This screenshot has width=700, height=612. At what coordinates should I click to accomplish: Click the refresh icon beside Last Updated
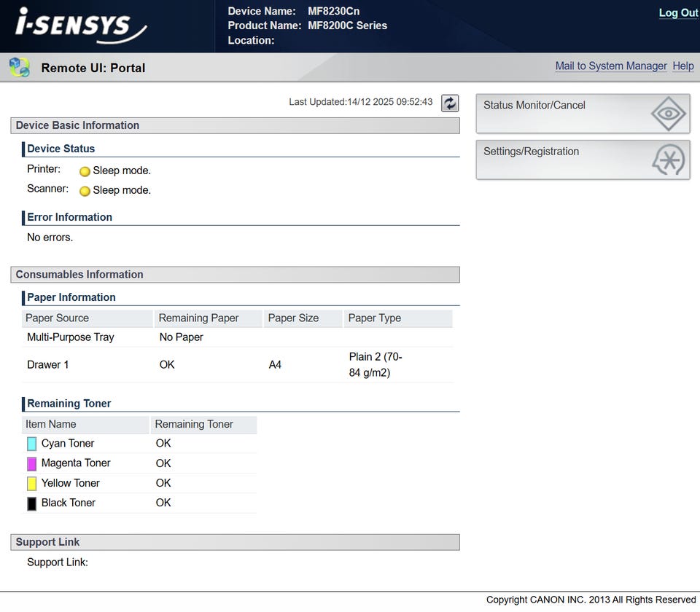[x=450, y=103]
